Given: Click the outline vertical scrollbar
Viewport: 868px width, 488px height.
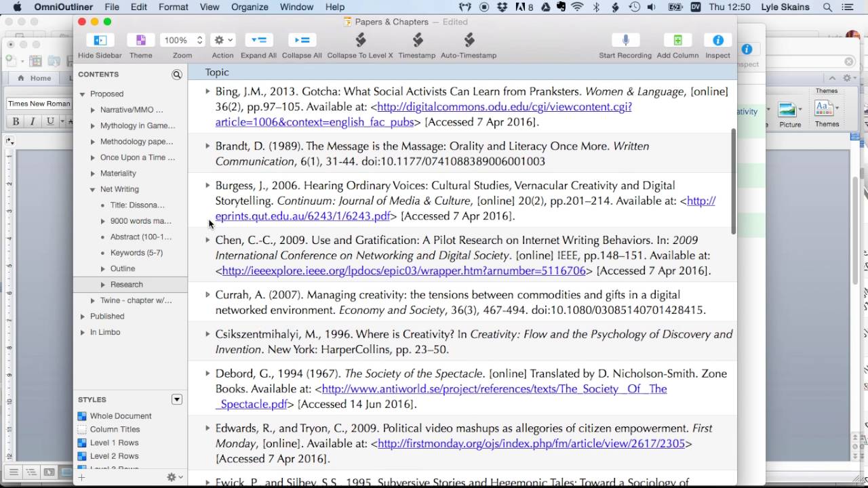Looking at the screenshot, I should (733, 182).
